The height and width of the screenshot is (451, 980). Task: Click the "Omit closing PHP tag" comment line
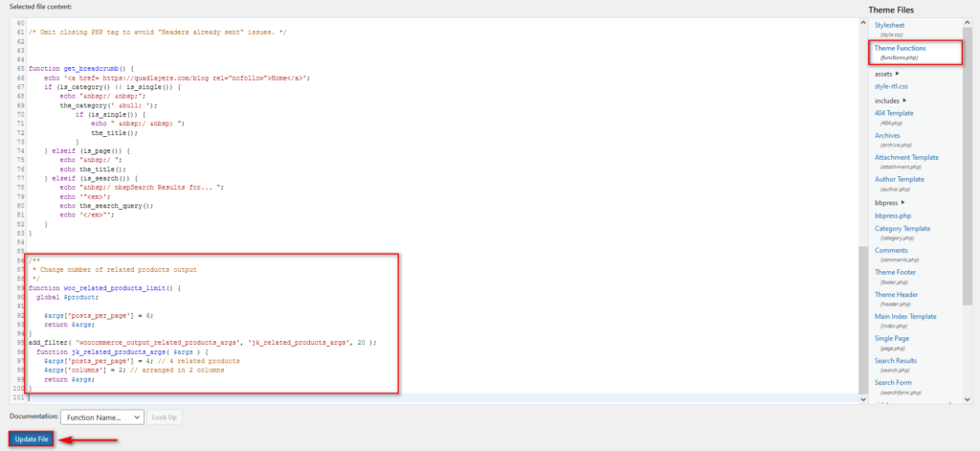click(x=158, y=32)
